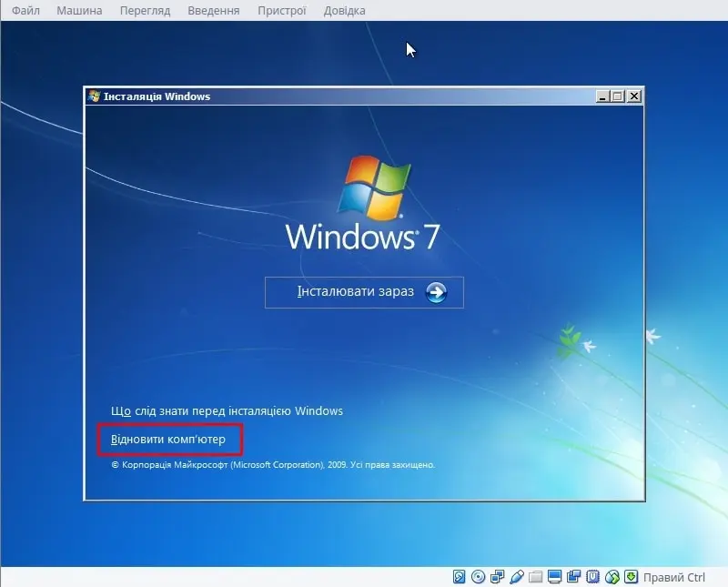
Task: Click the blue arrow in Інсталювати зараз
Action: [x=436, y=292]
